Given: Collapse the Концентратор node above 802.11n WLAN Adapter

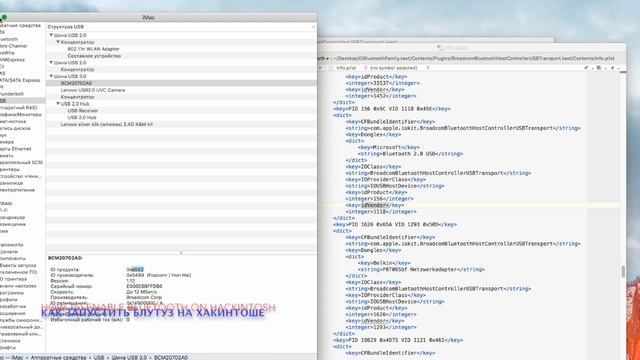Looking at the screenshot, I should pos(58,42).
